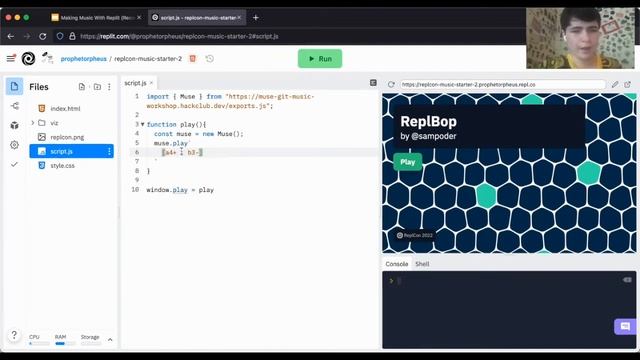Switch to the Console tab
640x360 pixels.
[396, 264]
